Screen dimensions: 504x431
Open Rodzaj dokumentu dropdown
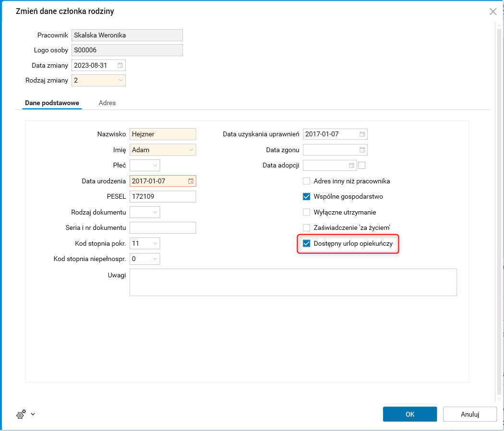point(155,212)
